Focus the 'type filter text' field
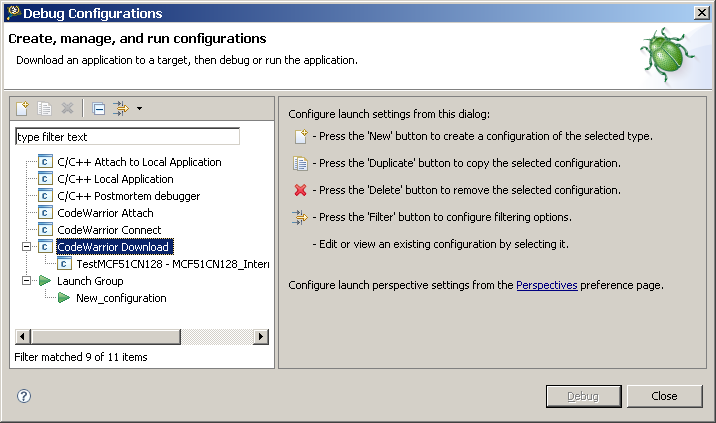The image size is (716, 423). click(x=127, y=137)
